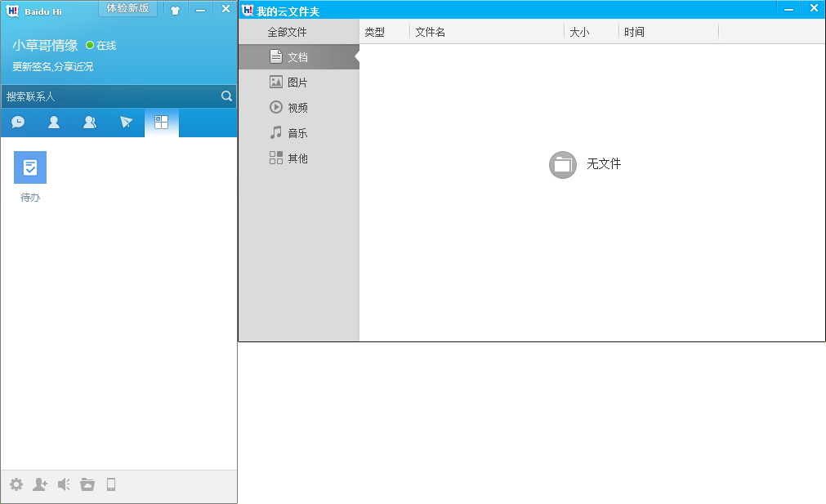Click the search magnifier icon
The image size is (826, 504).
coord(225,96)
